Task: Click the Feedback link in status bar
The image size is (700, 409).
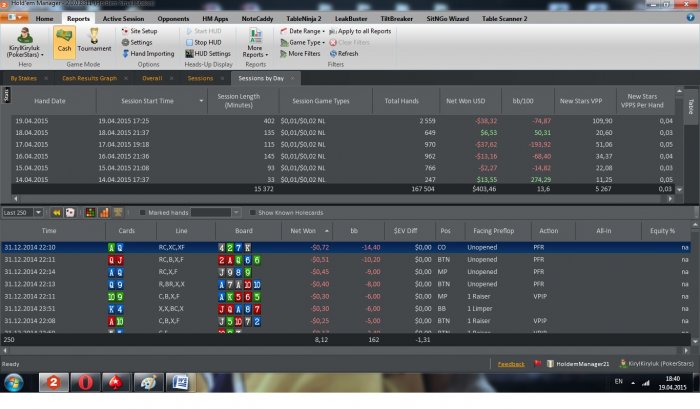Action: click(x=511, y=364)
